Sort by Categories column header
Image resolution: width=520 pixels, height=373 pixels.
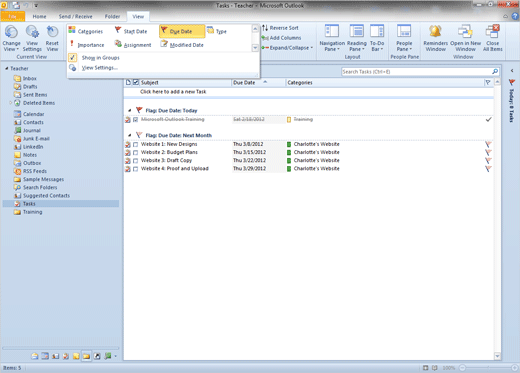coord(385,82)
